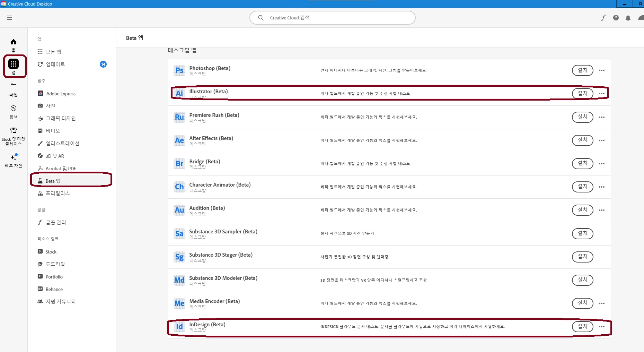Open more options for After Effects (Beta)
The height and width of the screenshot is (352, 644).
602,140
